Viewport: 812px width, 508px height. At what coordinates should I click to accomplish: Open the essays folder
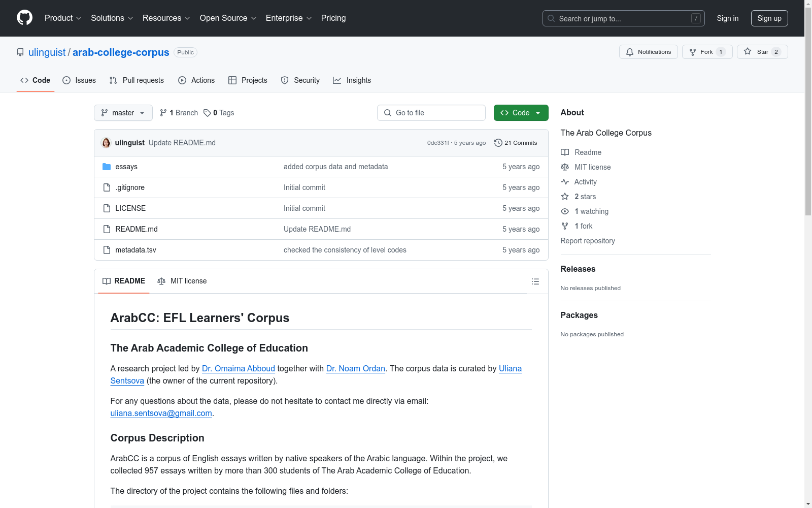click(126, 167)
